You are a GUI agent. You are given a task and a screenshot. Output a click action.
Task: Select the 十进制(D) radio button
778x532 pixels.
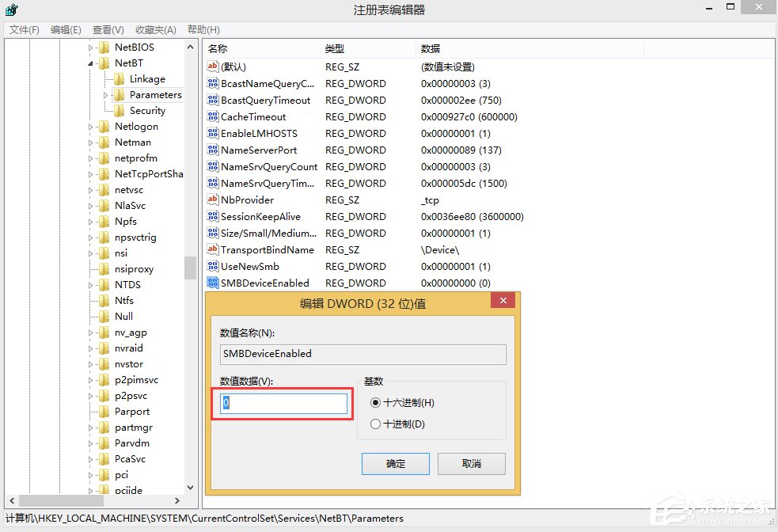[x=377, y=423]
